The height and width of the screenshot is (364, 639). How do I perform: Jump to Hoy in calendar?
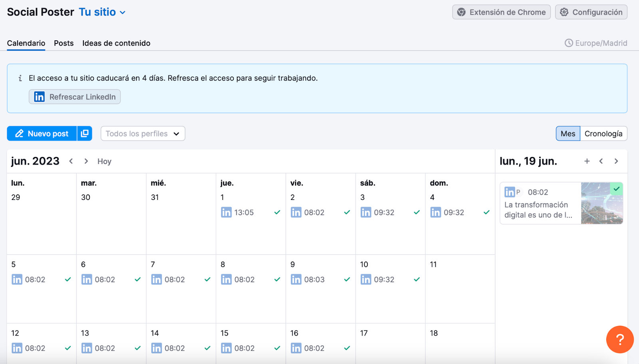click(x=104, y=161)
